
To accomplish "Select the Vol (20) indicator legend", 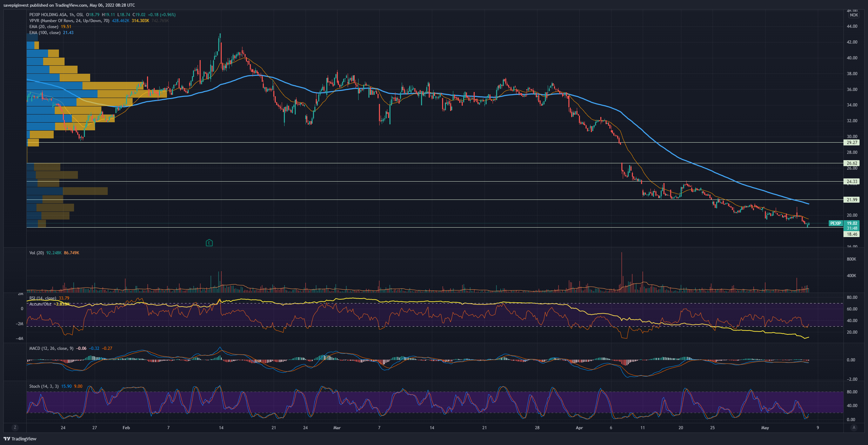I will (x=36, y=253).
